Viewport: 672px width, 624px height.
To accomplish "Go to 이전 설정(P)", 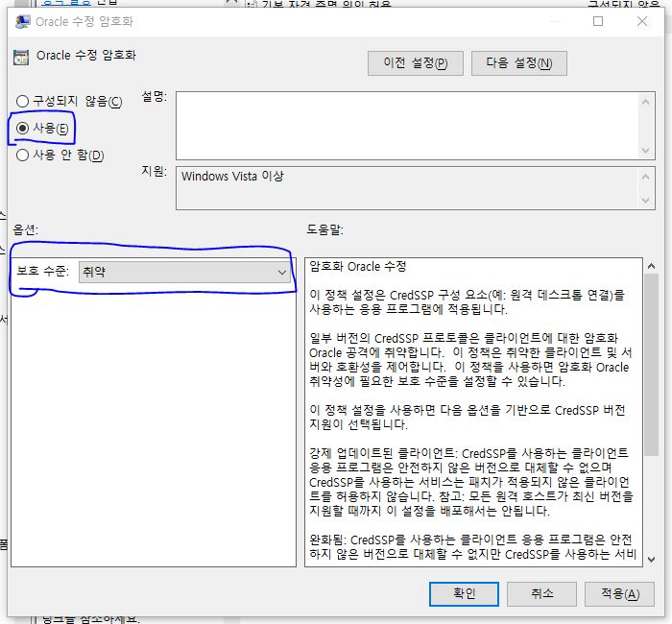I will [x=416, y=63].
